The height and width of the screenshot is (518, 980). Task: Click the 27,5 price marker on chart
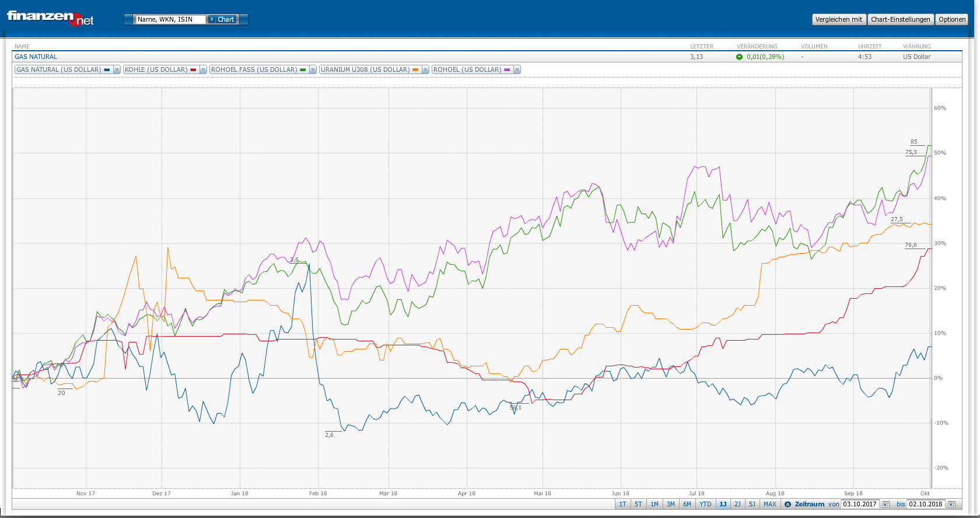[x=897, y=219]
